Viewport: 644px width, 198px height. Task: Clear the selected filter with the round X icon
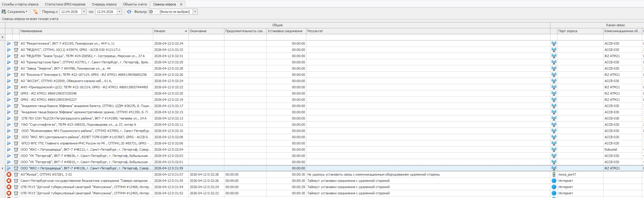151,12
